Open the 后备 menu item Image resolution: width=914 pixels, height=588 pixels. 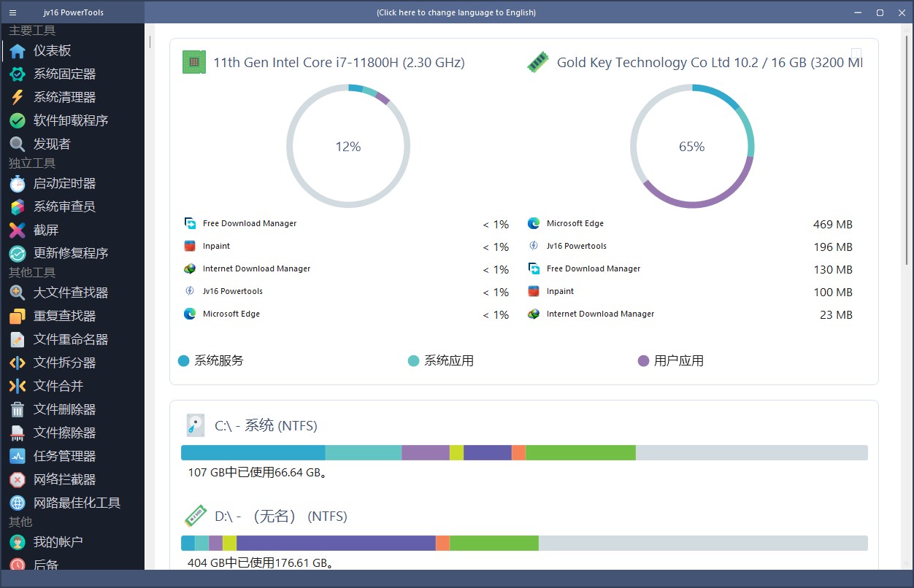pos(73,564)
